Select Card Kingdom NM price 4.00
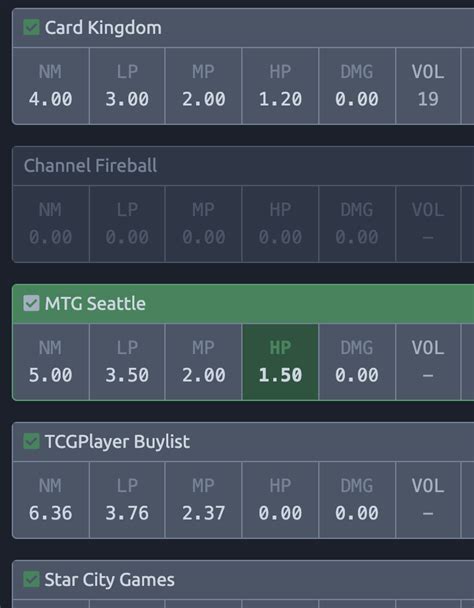 tap(51, 86)
